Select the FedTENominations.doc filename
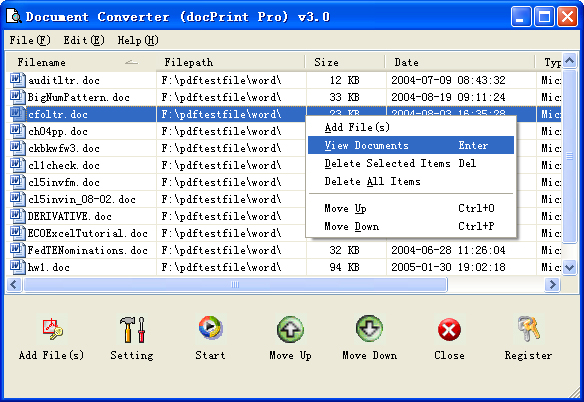This screenshot has height=402, width=584. click(x=88, y=250)
